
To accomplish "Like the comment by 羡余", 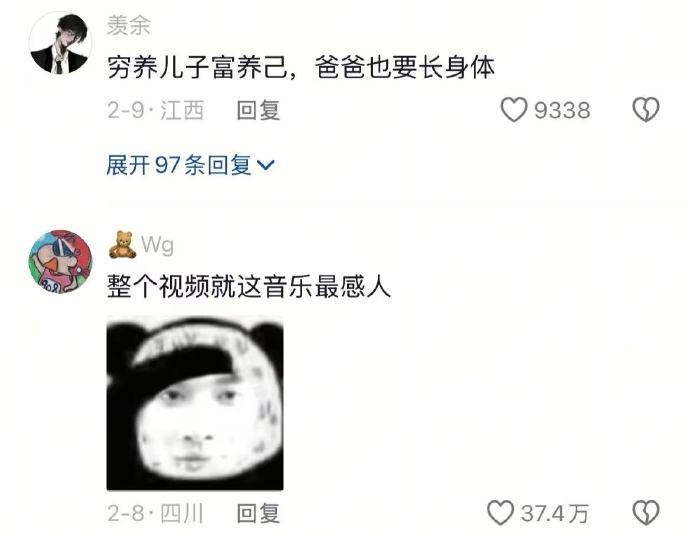I will pyautogui.click(x=514, y=110).
